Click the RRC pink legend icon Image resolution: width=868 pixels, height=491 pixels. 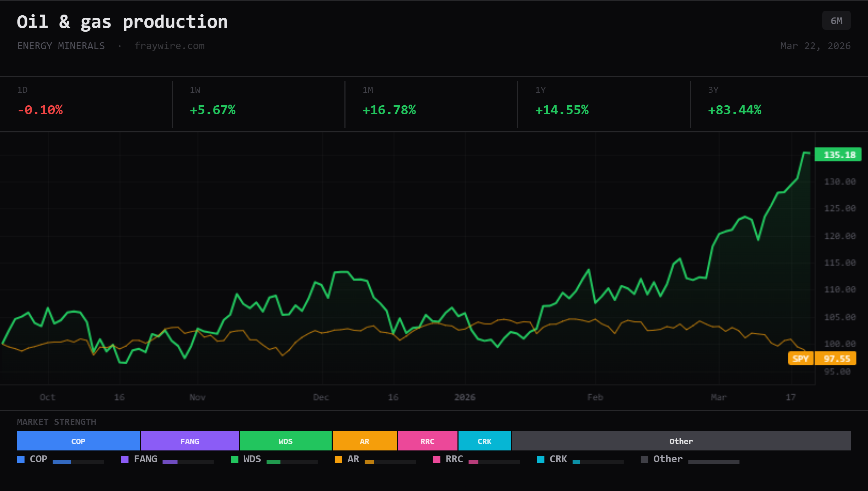tap(436, 459)
